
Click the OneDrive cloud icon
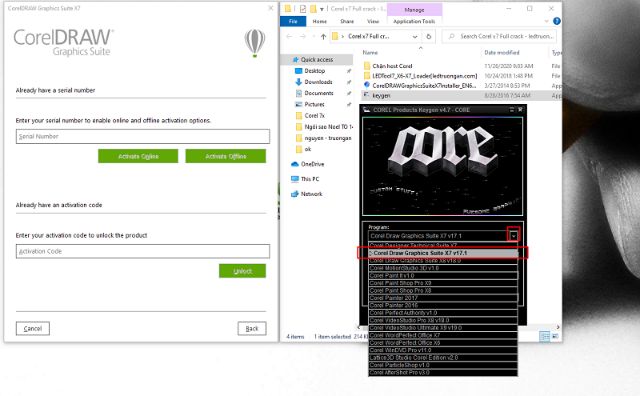295,164
